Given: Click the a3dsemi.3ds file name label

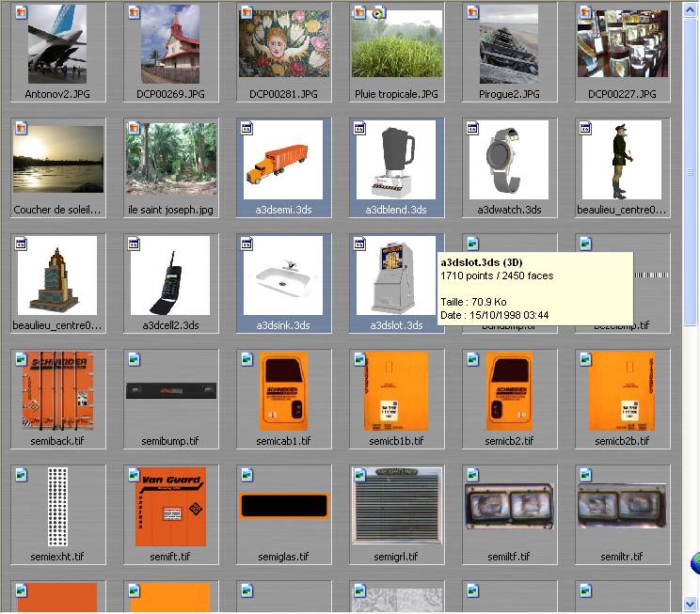Looking at the screenshot, I should pos(283,210).
